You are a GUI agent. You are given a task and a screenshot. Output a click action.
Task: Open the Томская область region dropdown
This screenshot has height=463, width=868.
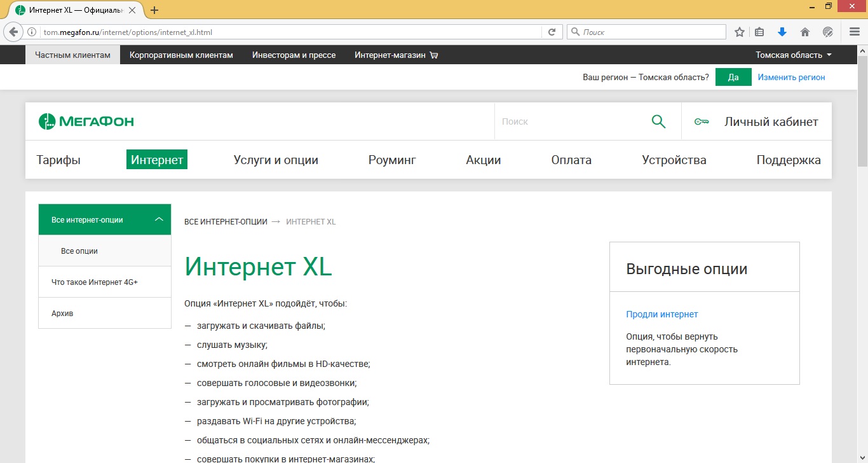(793, 55)
